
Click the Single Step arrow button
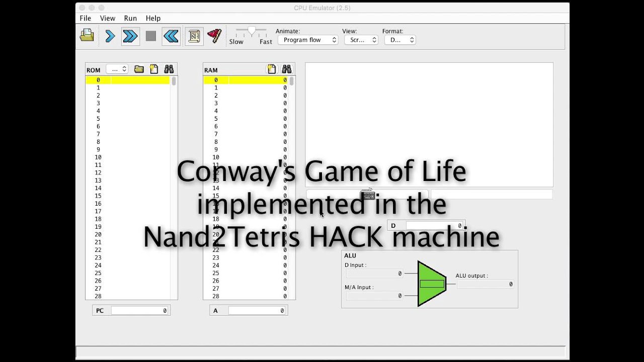coord(110,36)
